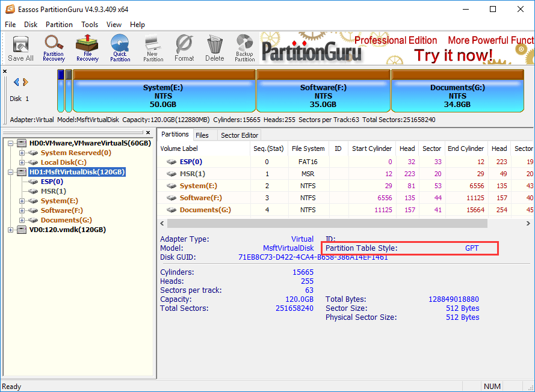Click the System(E:) row drive icon in partition table

pyautogui.click(x=172, y=186)
